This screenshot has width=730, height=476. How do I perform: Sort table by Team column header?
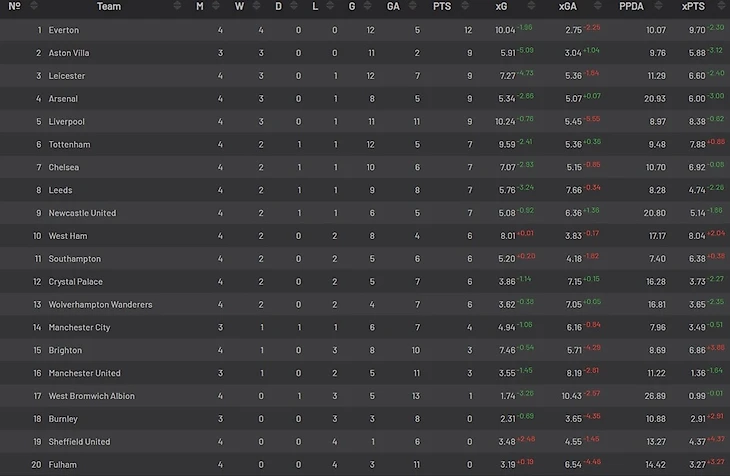click(109, 7)
